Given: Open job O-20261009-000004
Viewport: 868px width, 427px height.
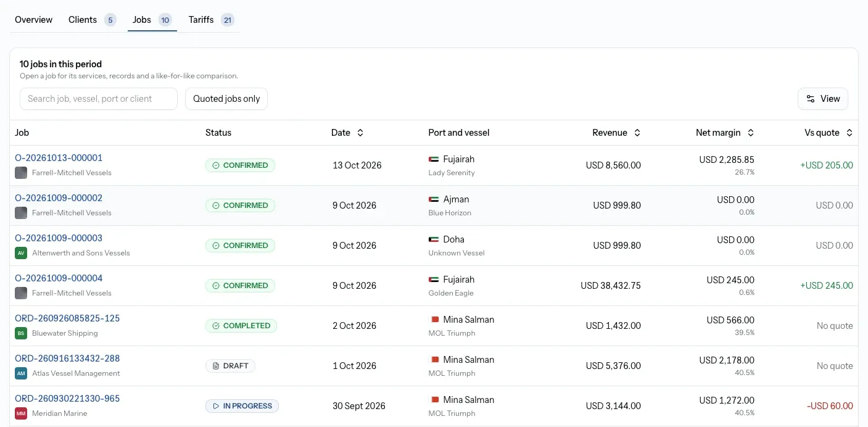Looking at the screenshot, I should pyautogui.click(x=59, y=278).
